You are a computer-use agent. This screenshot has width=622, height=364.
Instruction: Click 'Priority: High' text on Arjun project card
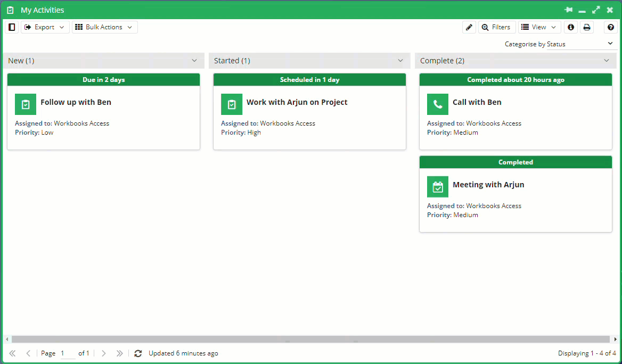point(241,133)
